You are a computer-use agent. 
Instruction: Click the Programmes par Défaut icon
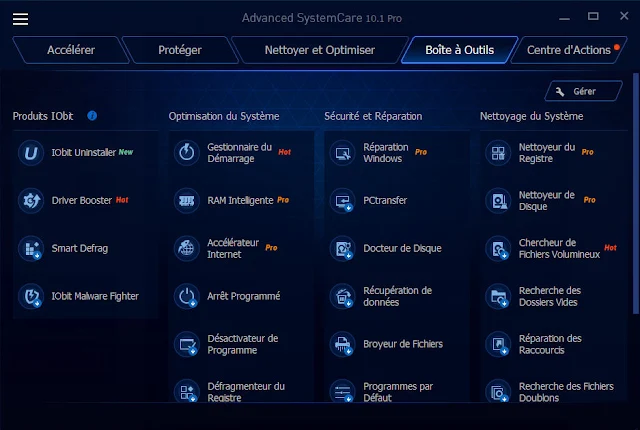pyautogui.click(x=343, y=391)
